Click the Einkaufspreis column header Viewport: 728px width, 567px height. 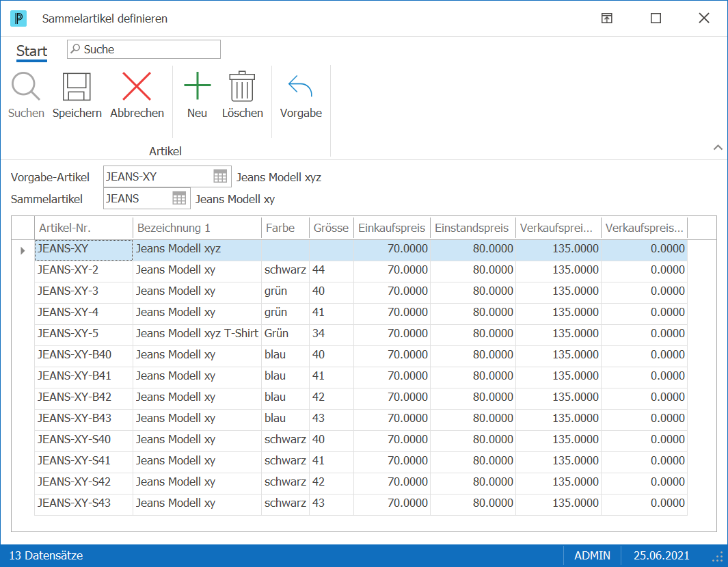pyautogui.click(x=392, y=228)
